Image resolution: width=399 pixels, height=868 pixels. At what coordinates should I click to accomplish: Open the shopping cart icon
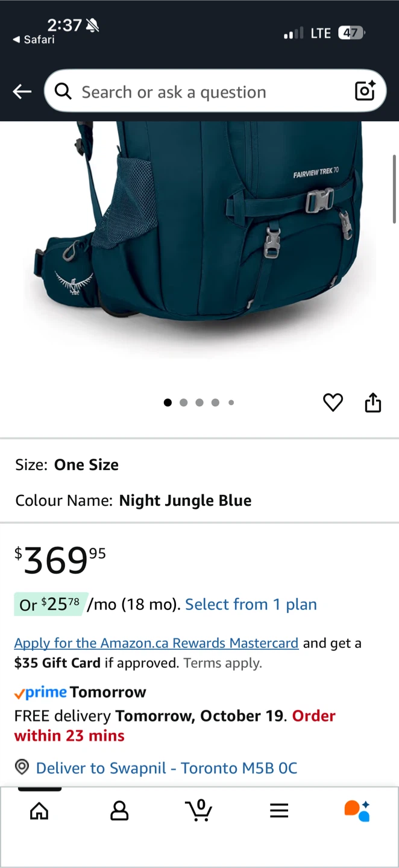(199, 810)
